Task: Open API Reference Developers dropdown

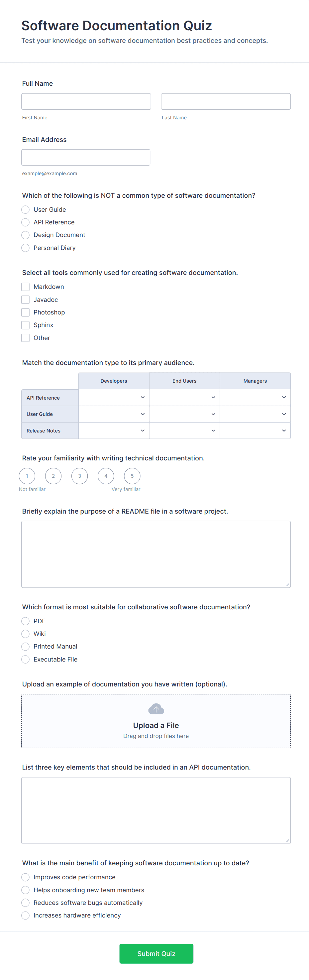Action: (x=114, y=398)
